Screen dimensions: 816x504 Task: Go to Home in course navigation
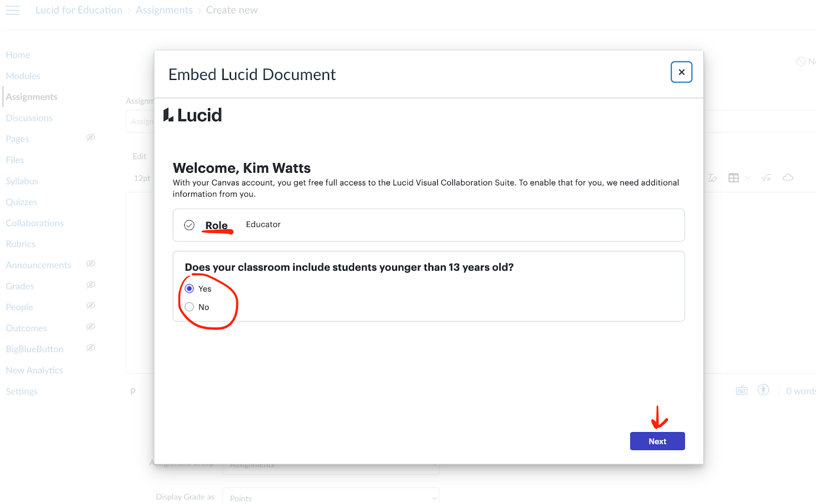coord(18,55)
